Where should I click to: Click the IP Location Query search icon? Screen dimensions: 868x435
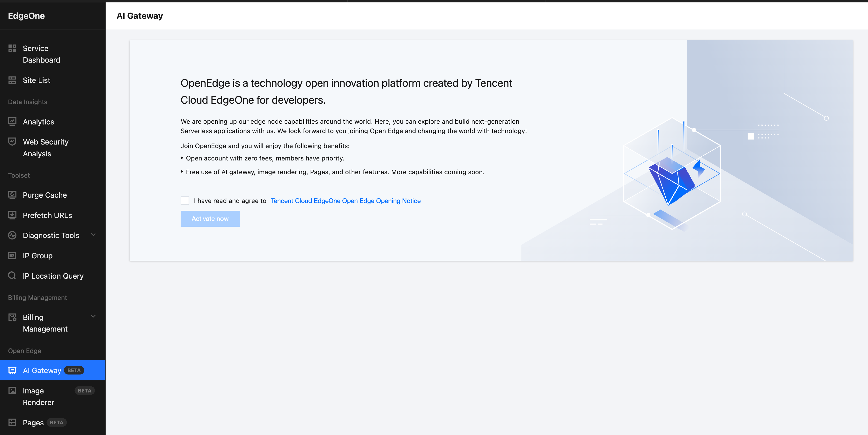12,276
